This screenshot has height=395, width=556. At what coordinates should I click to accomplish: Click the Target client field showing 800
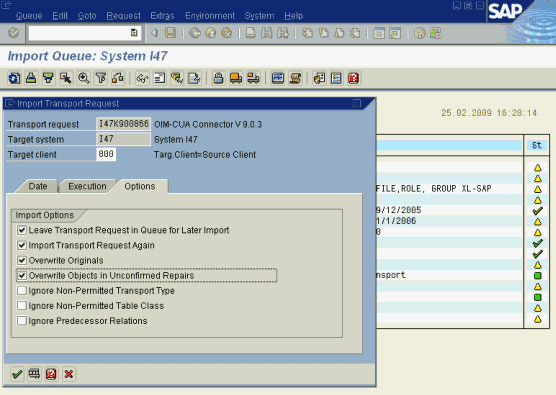click(106, 154)
